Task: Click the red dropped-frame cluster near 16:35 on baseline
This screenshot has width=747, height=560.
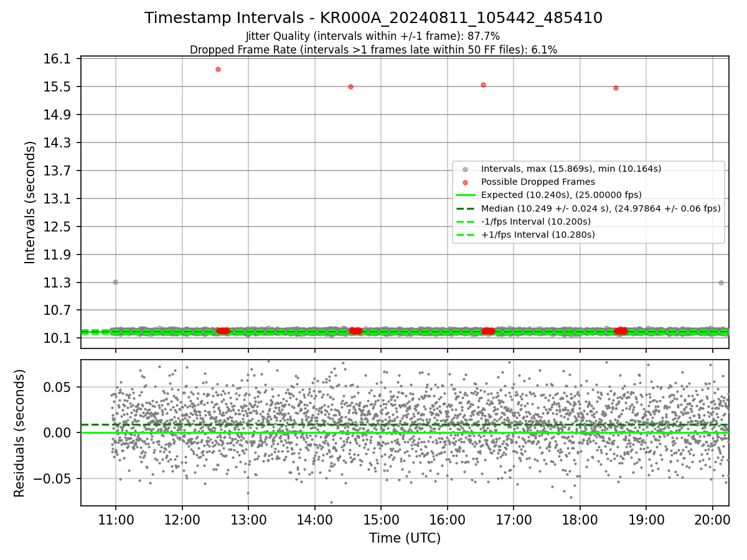Action: [x=488, y=331]
